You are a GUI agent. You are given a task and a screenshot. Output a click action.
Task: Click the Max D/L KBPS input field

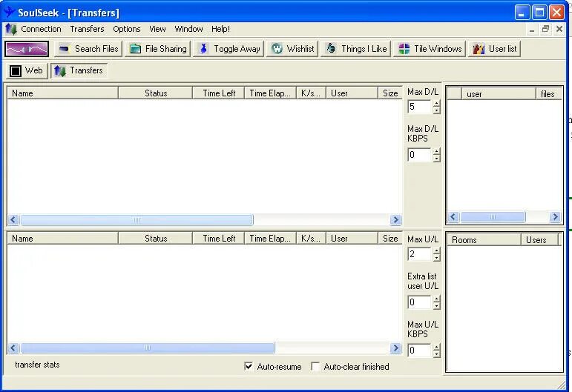(420, 155)
